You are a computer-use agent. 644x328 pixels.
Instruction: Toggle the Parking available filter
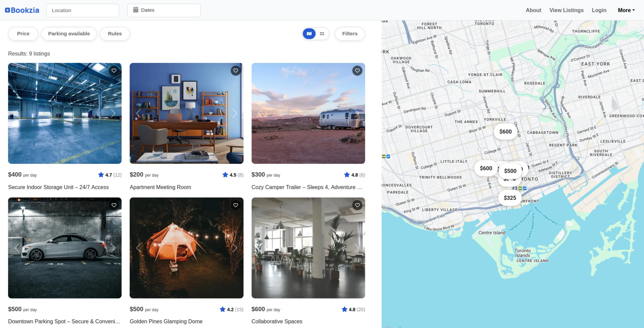[x=69, y=34]
